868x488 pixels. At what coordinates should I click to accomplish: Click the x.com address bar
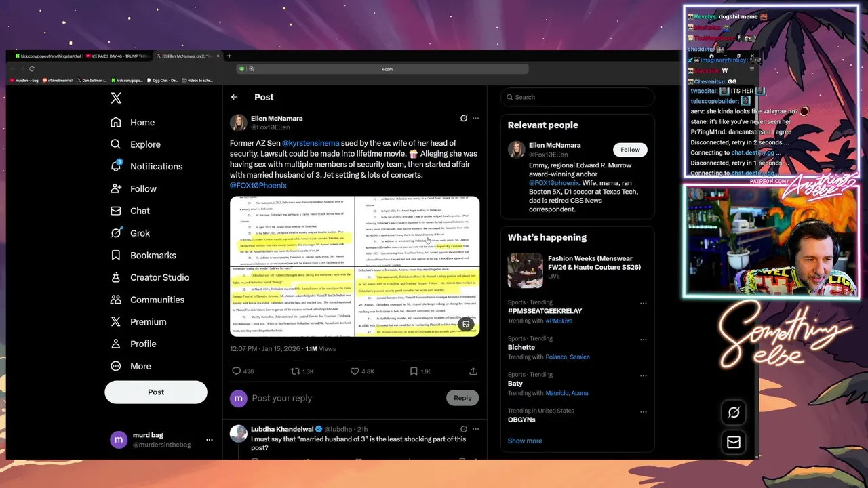coord(387,69)
